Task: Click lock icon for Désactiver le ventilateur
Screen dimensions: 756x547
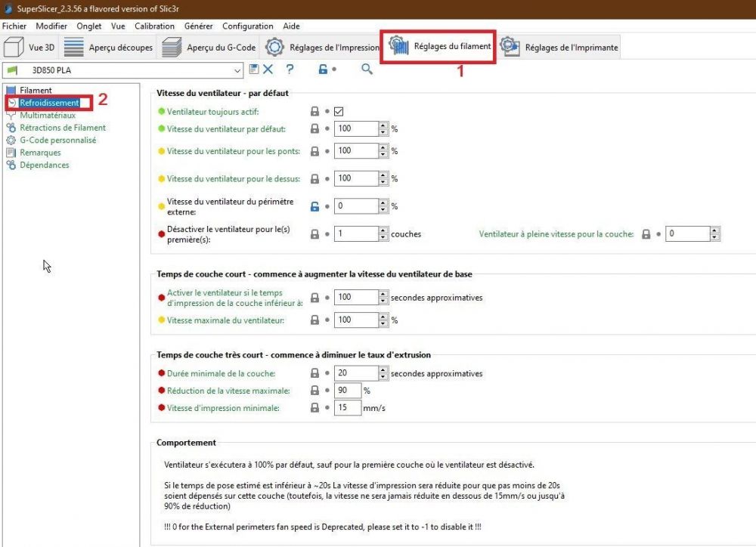Action: point(314,234)
